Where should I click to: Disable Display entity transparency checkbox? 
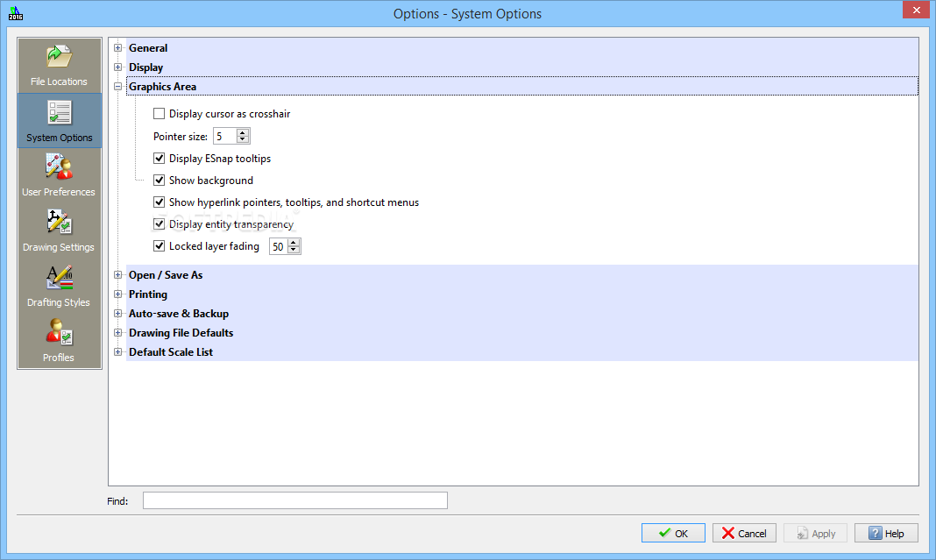click(159, 223)
